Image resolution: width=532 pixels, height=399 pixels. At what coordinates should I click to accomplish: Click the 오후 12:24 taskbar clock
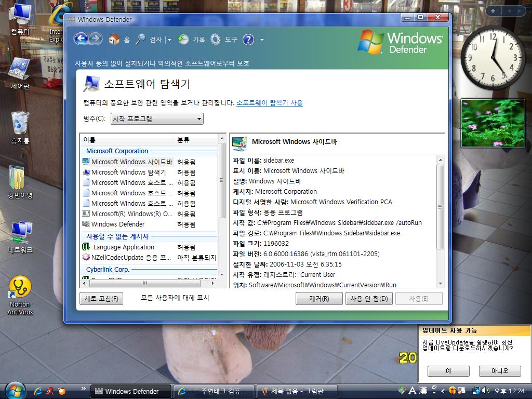click(509, 391)
